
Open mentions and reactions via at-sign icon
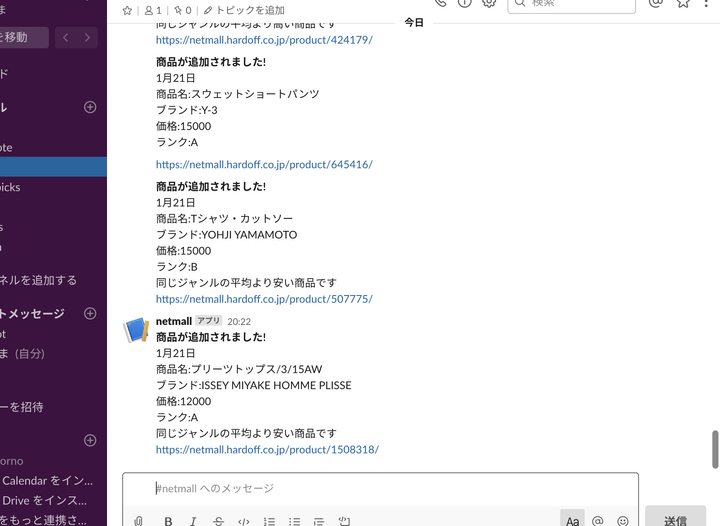(x=656, y=3)
